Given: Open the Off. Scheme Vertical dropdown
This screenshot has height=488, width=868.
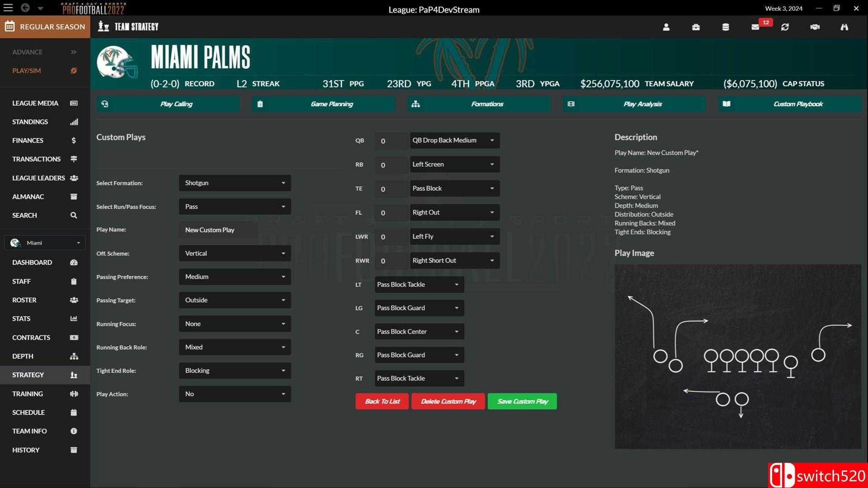Looking at the screenshot, I should click(235, 253).
